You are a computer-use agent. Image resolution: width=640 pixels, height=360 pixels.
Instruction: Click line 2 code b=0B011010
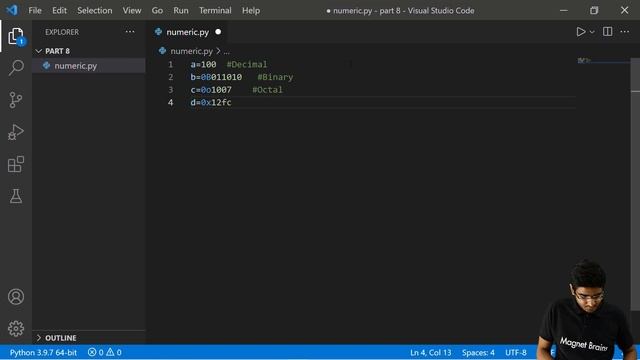(216, 77)
